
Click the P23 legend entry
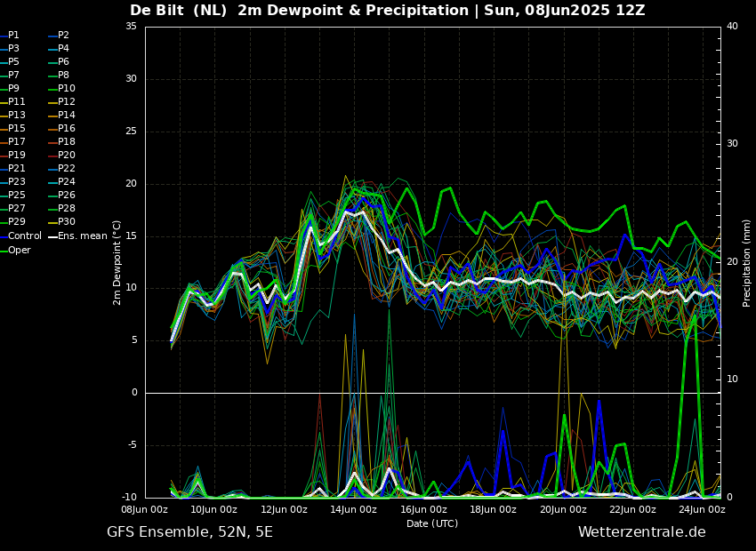click(x=12, y=181)
